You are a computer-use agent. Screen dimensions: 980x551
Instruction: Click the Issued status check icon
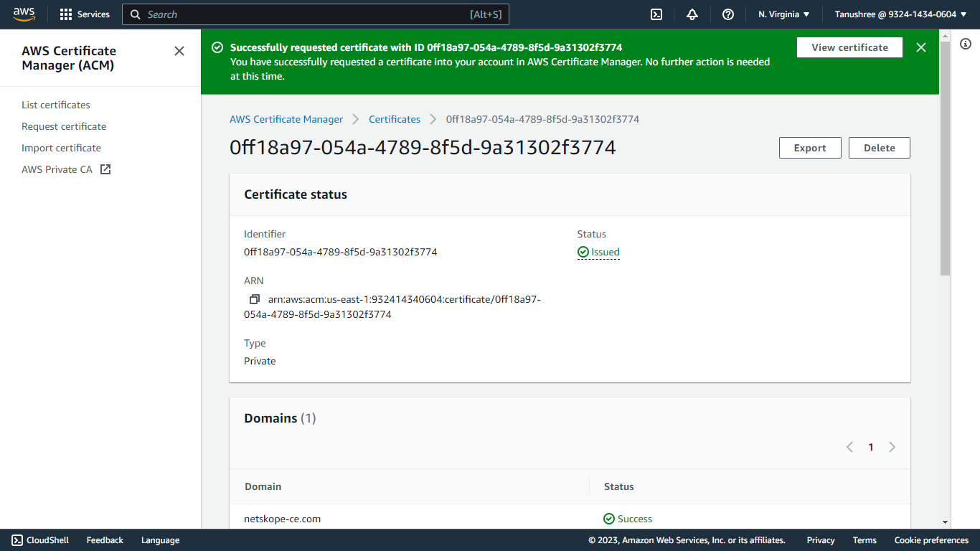point(583,252)
